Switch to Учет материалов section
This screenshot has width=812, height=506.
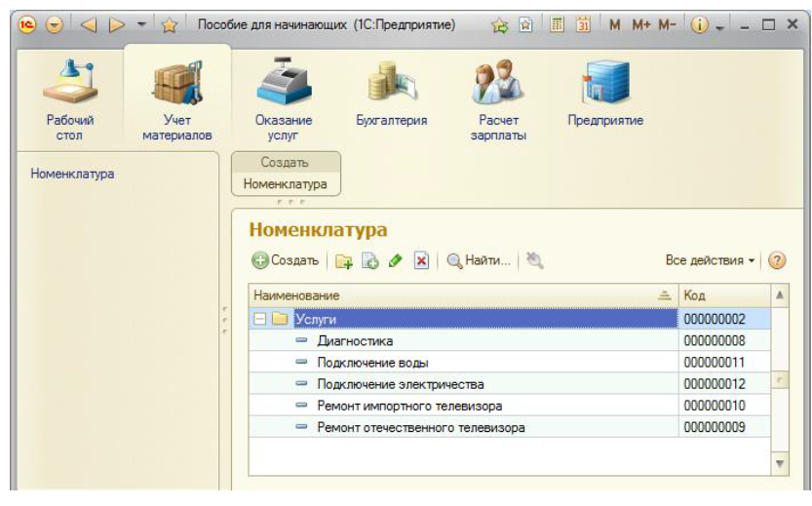tap(177, 99)
